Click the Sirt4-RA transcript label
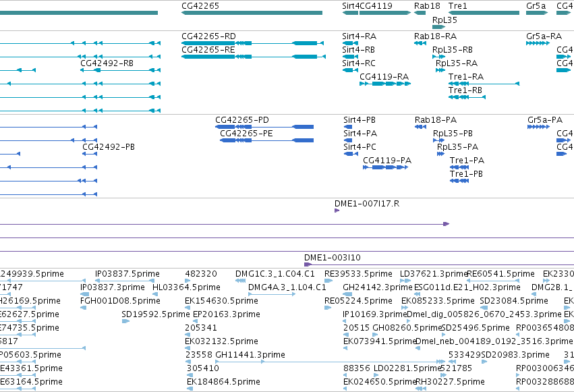574x392 pixels. [359, 36]
